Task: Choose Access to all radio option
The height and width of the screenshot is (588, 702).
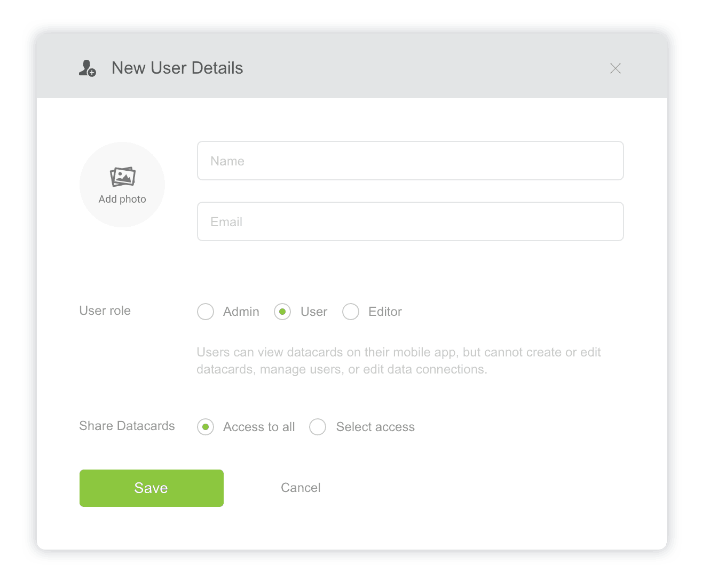Action: pos(206,427)
